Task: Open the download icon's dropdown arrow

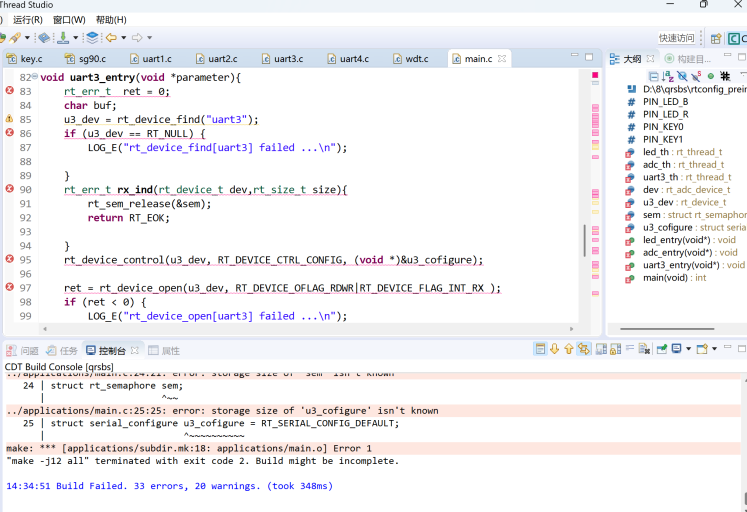Action: coord(75,38)
